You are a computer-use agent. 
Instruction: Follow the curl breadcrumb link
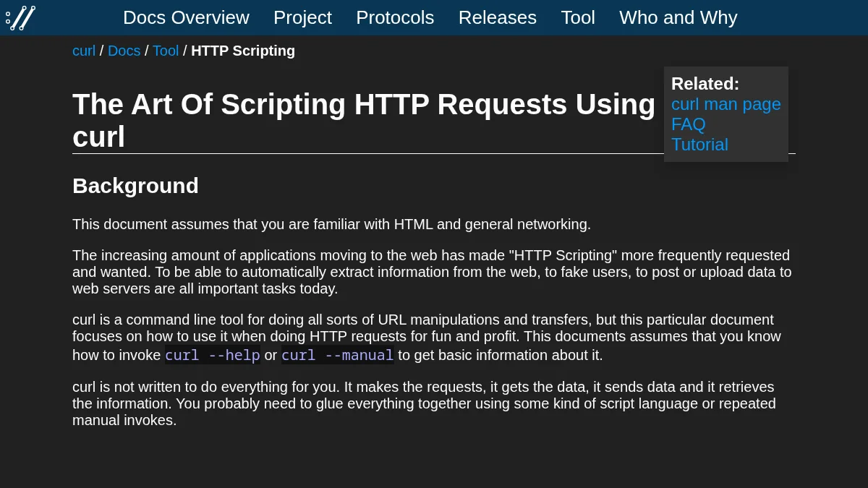84,51
